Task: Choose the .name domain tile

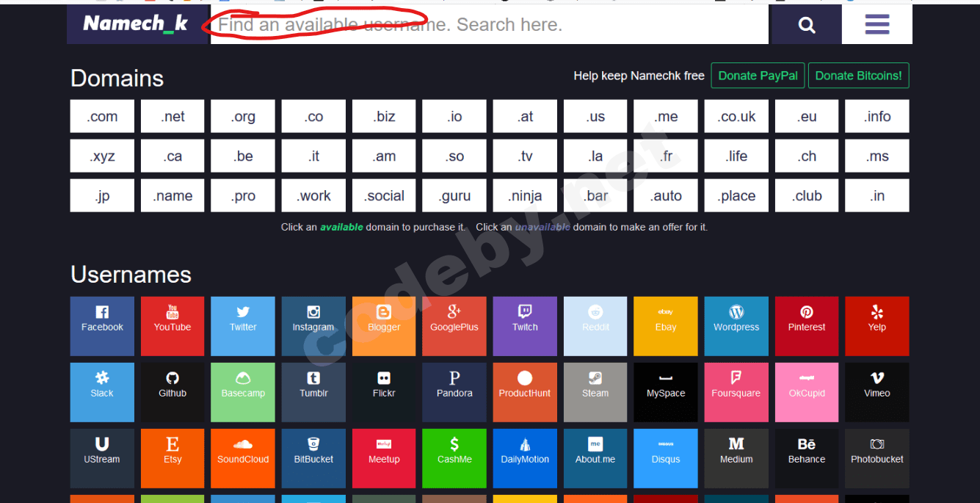Action: (173, 195)
